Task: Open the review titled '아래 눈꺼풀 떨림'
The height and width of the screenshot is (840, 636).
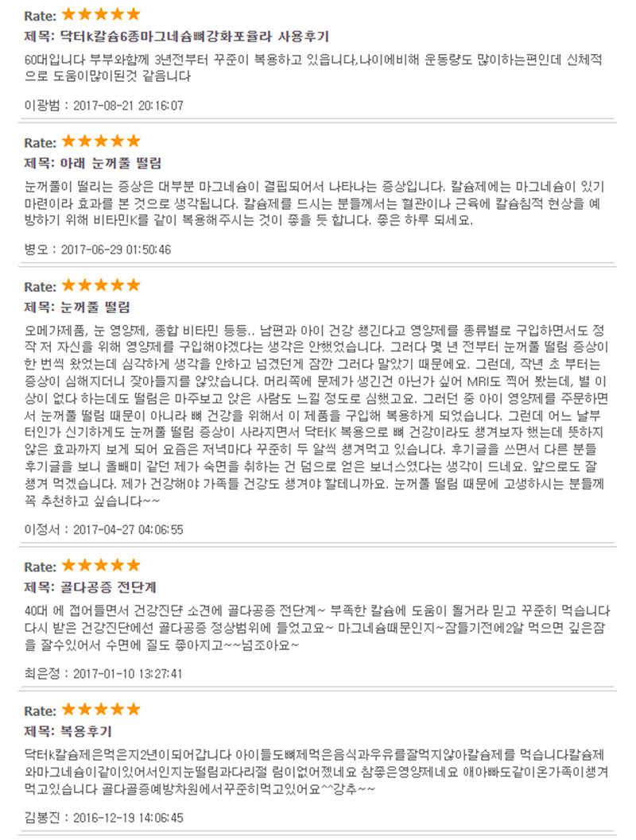Action: (x=111, y=164)
